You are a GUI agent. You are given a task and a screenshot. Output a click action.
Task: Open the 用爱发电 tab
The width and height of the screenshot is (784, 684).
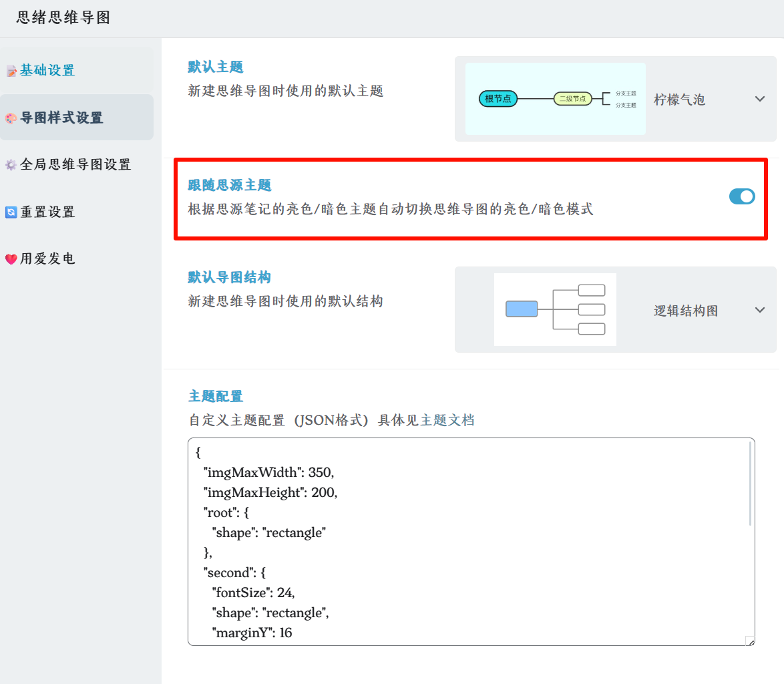77,259
